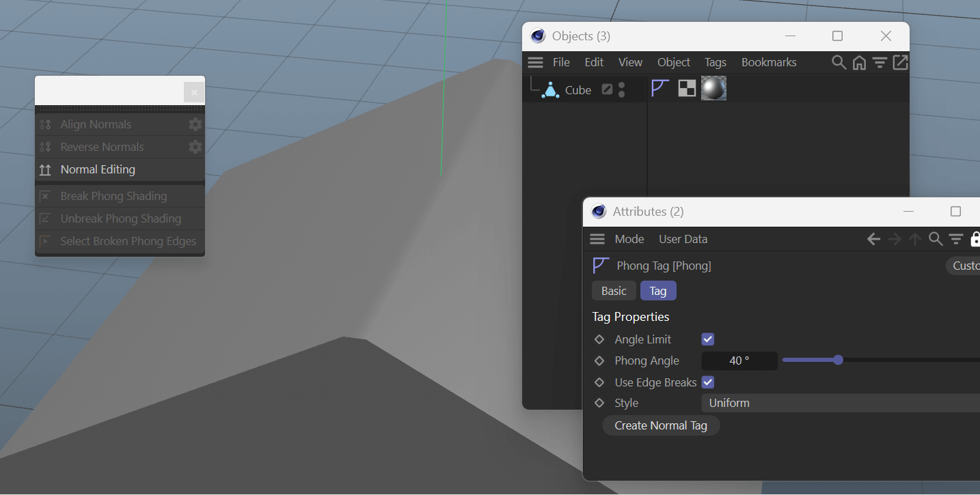Select the Phong tag on the Cube
Viewport: 980px width, 495px height.
659,88
